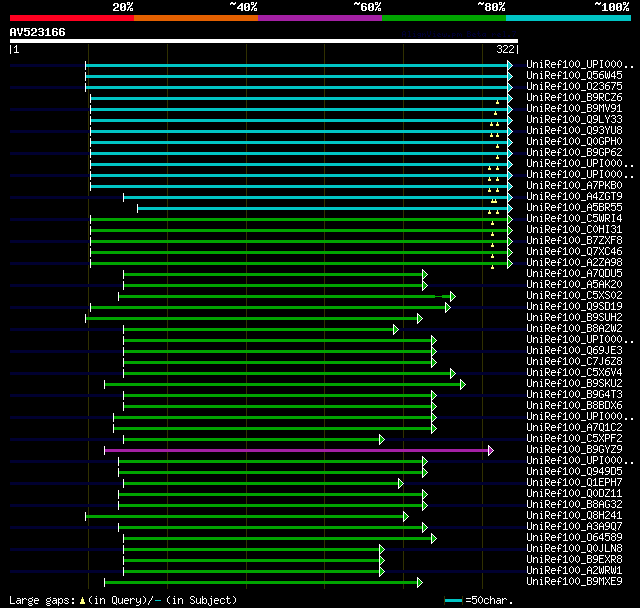Select the UniRef100_Q7XC46 label
The image size is (640, 608).
(574, 252)
